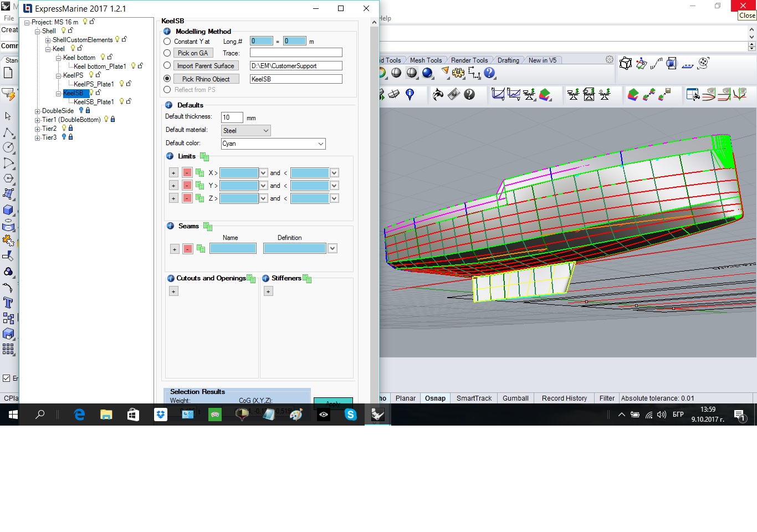Open the Default material dropdown

(245, 131)
